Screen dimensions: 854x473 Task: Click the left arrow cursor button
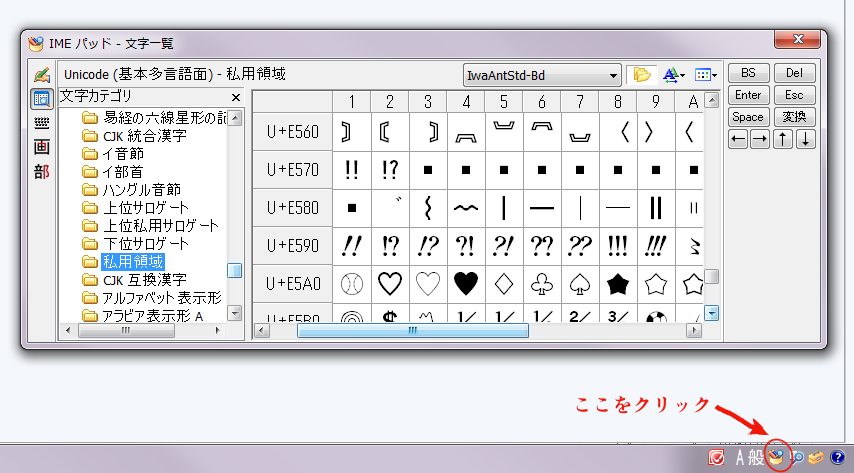pyautogui.click(x=738, y=139)
